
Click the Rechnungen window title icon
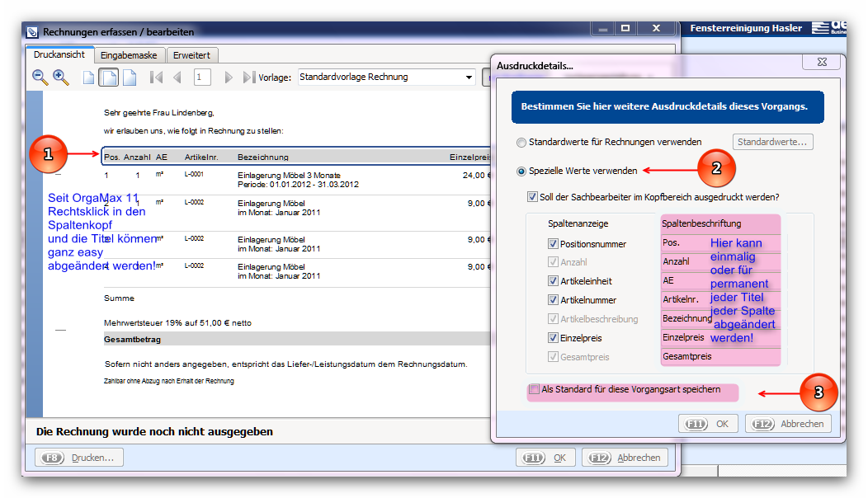tap(33, 32)
